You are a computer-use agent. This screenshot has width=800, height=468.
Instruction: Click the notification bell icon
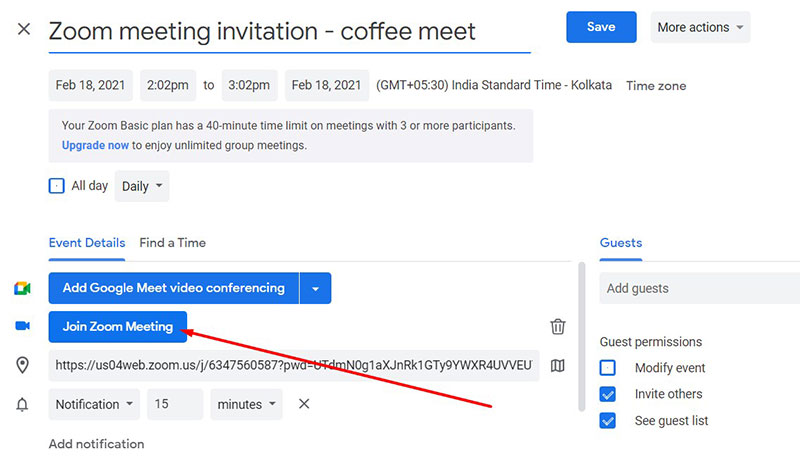[x=22, y=404]
